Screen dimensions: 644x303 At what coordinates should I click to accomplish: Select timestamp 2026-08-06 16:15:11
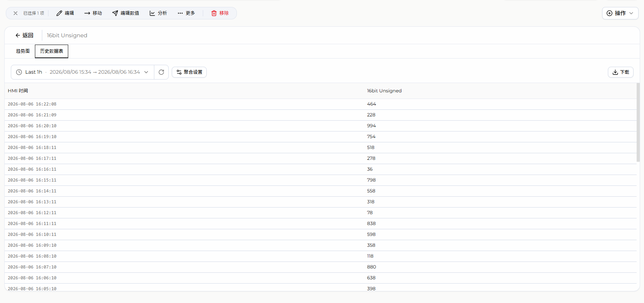(x=32, y=180)
